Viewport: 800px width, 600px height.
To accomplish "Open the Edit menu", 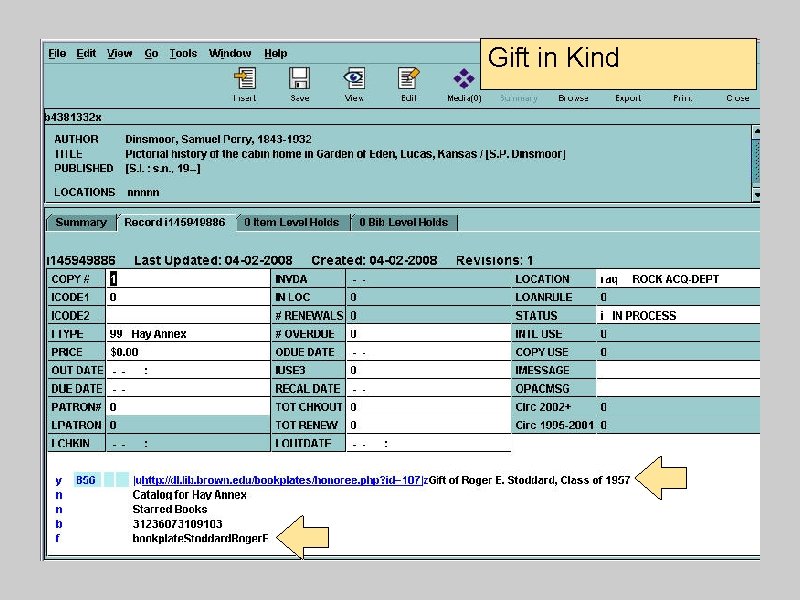I will (x=86, y=54).
